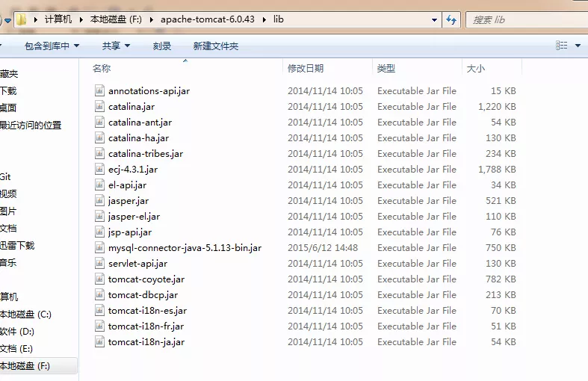This screenshot has height=381, width=588.
Task: Click the 搜索 lib search field
Action: [x=523, y=19]
